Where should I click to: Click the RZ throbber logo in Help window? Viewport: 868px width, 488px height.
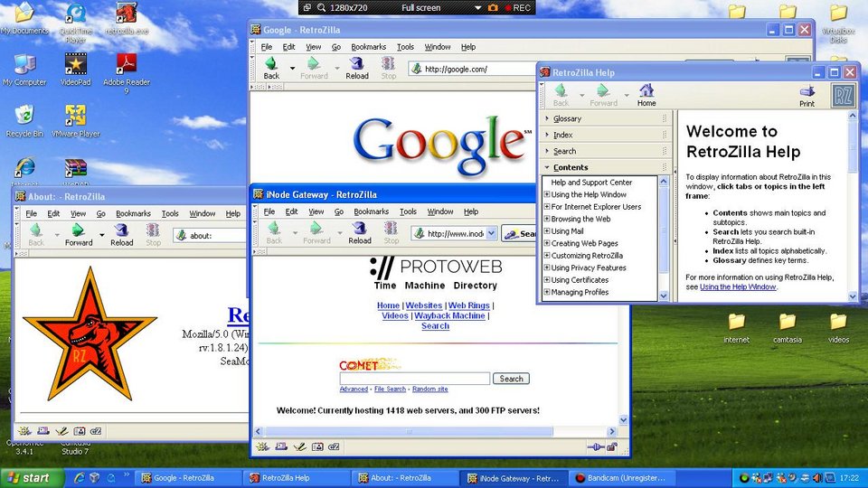pos(843,95)
